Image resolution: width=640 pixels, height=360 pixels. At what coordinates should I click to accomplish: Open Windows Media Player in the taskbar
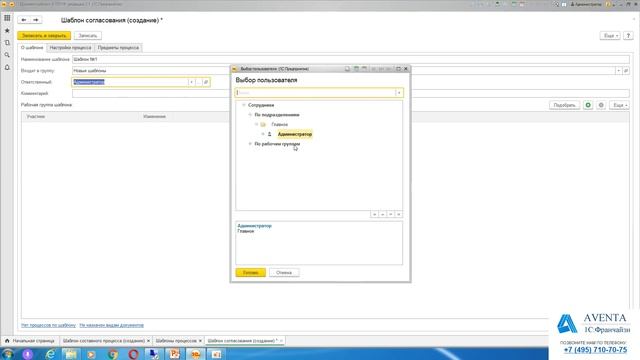[x=91, y=354]
